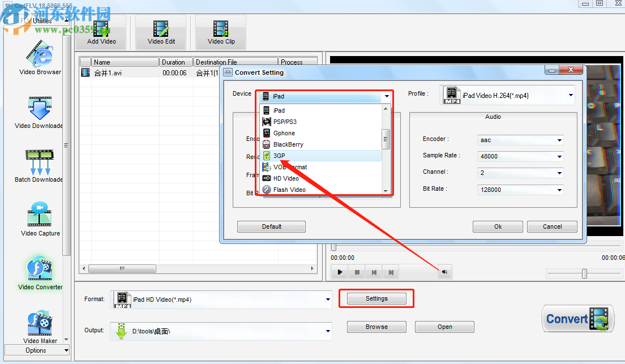Expand the Profile dropdown
This screenshot has width=625, height=364.
pos(571,95)
